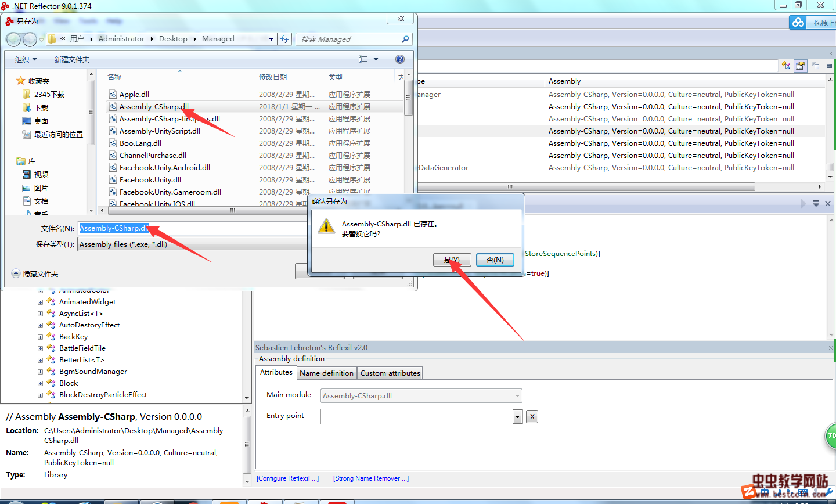
Task: Select Assembly-UnityScript.dll in the file list
Action: [160, 131]
